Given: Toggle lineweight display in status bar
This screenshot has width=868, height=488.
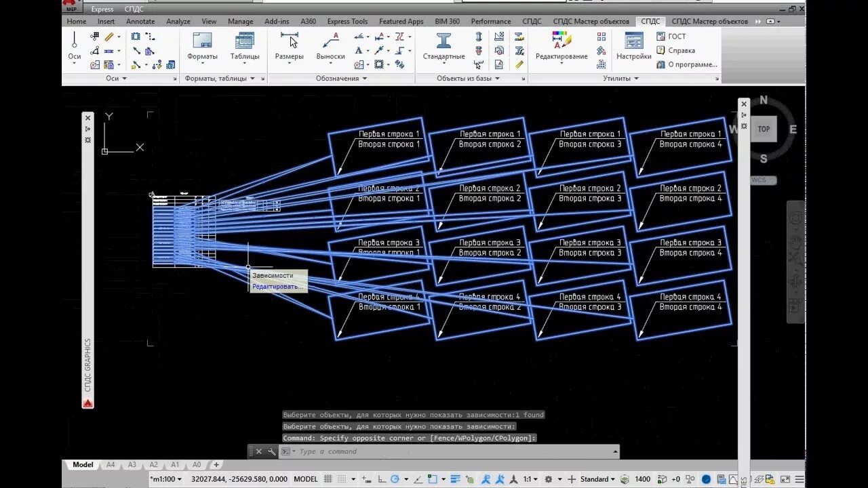Looking at the screenshot, I should pyautogui.click(x=455, y=479).
